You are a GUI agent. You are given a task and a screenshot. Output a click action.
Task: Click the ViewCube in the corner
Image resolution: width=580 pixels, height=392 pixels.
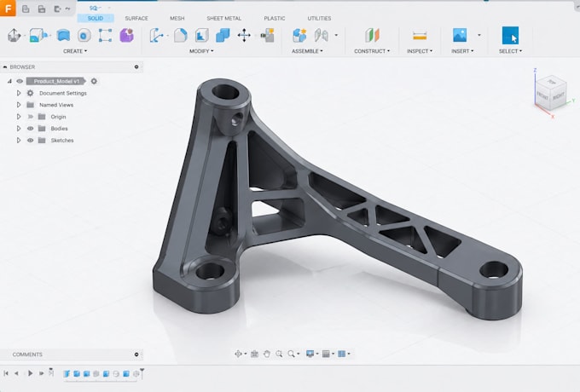click(551, 92)
